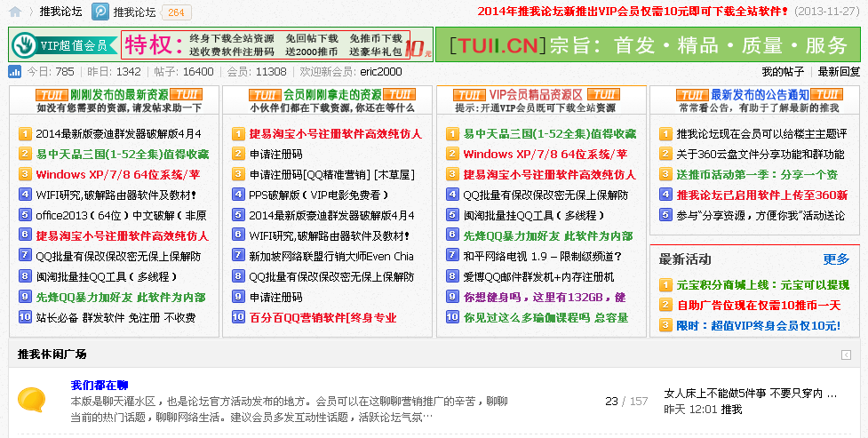Image resolution: width=868 pixels, height=438 pixels.
Task: Open office2013（64位）中文破解 post
Action: pos(121,215)
